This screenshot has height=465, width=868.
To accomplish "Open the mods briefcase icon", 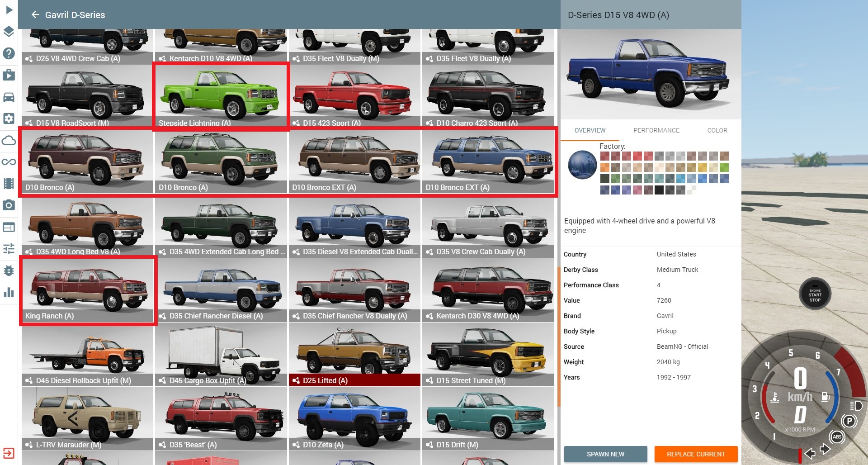I will [x=9, y=75].
